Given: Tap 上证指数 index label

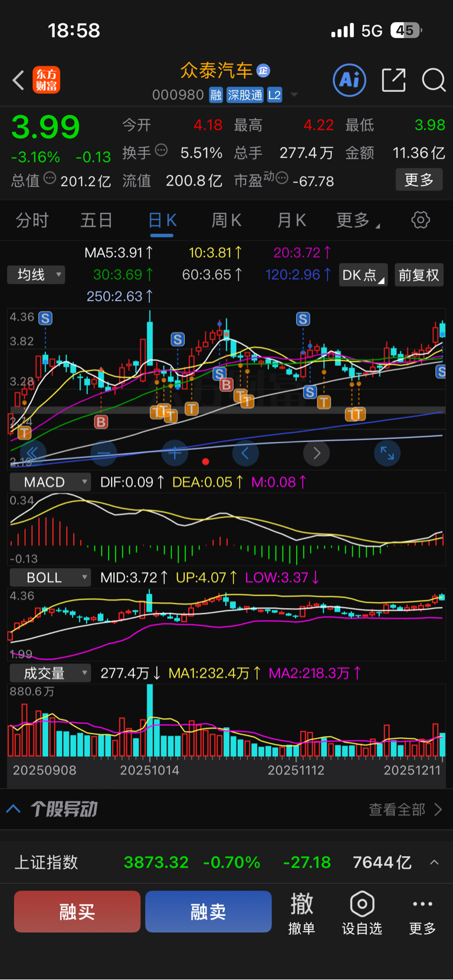Looking at the screenshot, I should click(x=46, y=862).
